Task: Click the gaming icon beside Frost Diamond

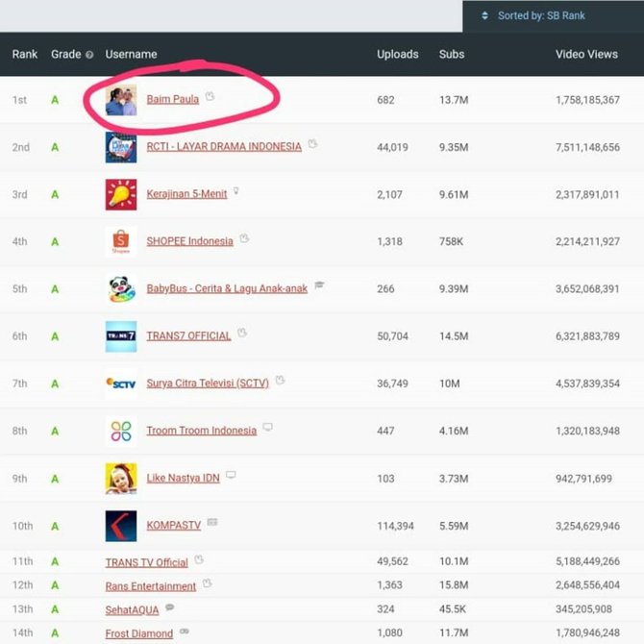Action: (185, 631)
